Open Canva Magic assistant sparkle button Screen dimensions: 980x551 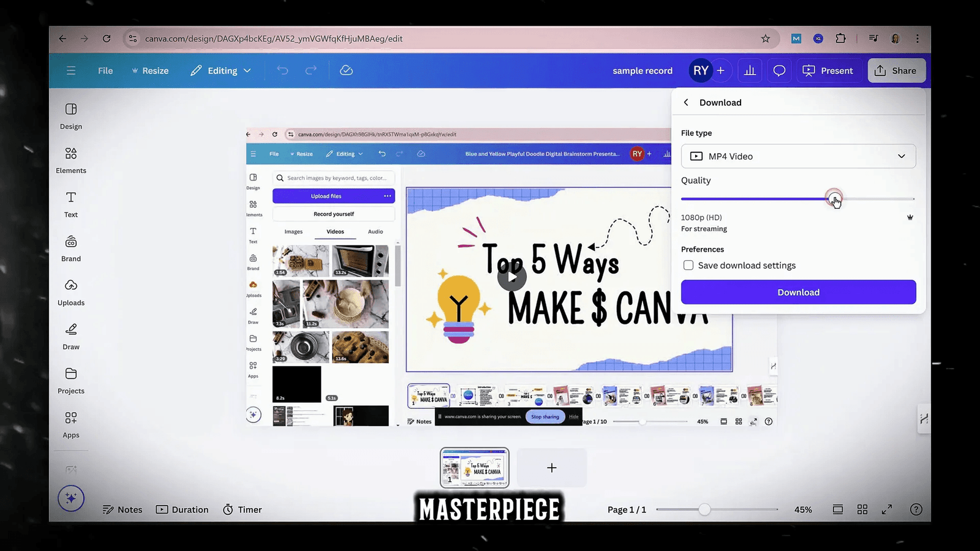71,498
